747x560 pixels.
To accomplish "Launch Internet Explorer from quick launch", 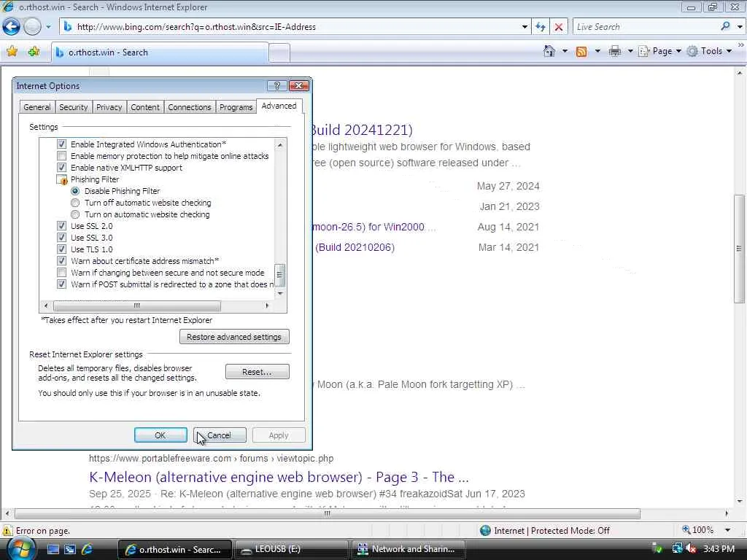I will (88, 549).
